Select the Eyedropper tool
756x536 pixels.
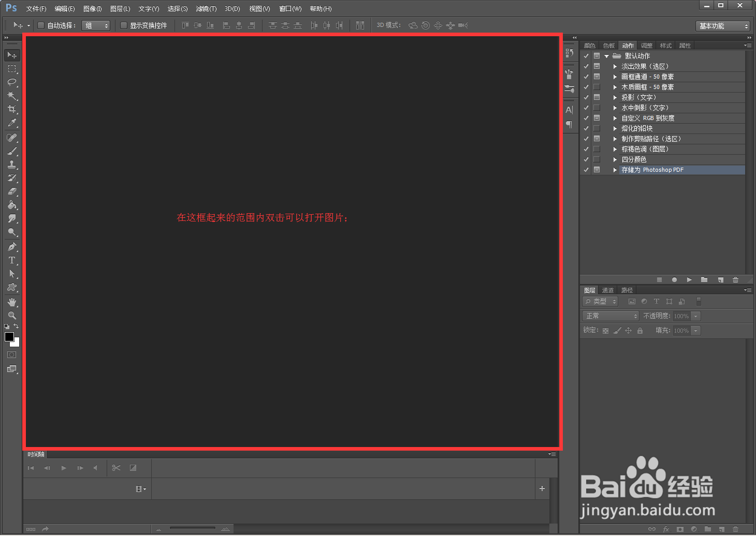(x=12, y=123)
